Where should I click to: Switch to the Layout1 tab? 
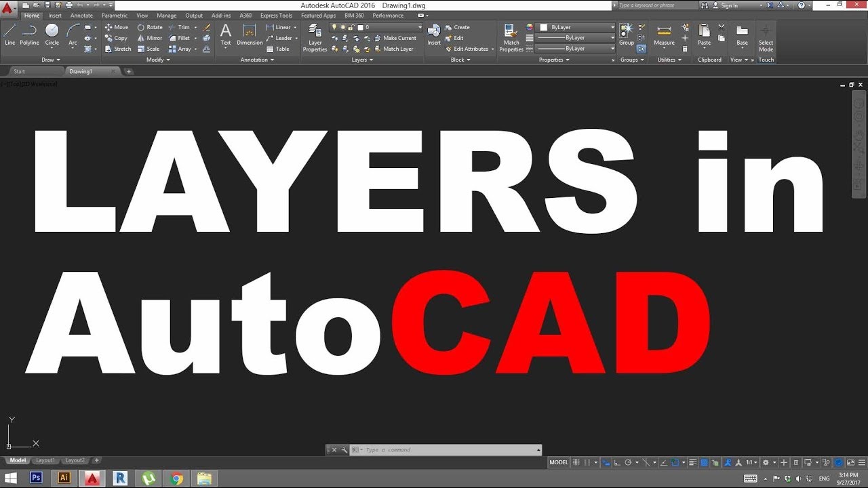45,460
